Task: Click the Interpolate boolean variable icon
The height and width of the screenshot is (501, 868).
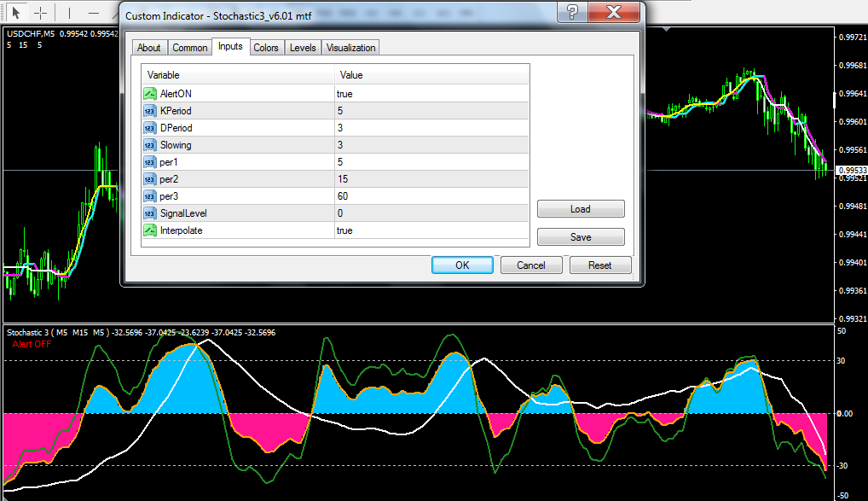Action: click(150, 230)
